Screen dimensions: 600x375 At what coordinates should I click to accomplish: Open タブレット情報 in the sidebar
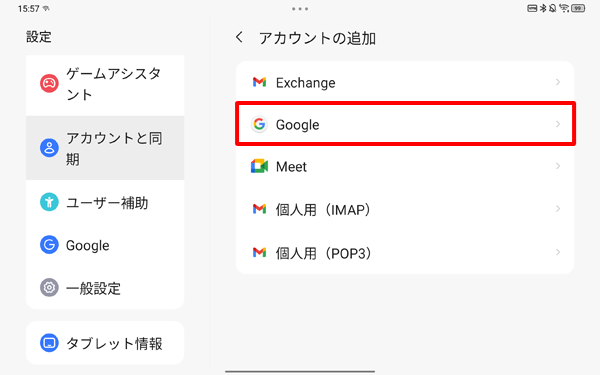[x=105, y=343]
